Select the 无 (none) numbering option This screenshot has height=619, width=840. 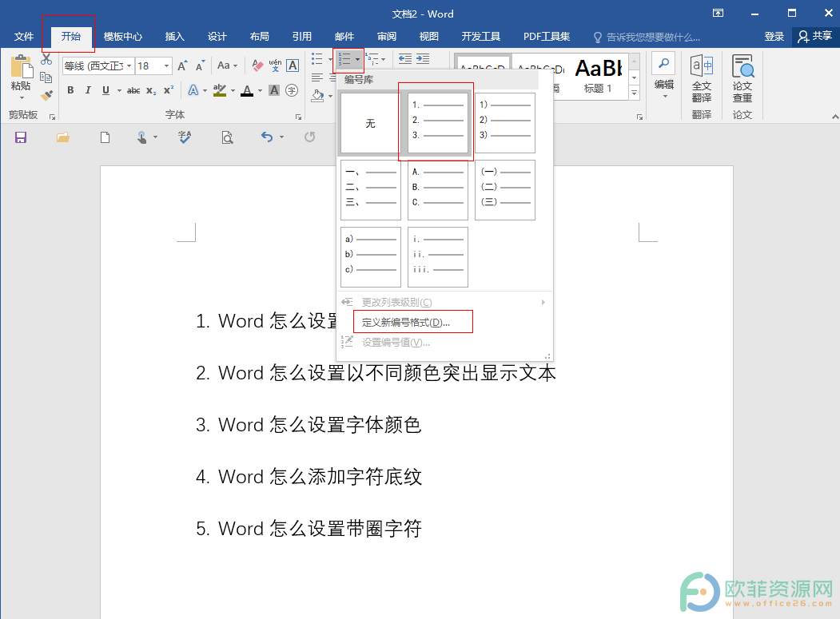pyautogui.click(x=371, y=123)
